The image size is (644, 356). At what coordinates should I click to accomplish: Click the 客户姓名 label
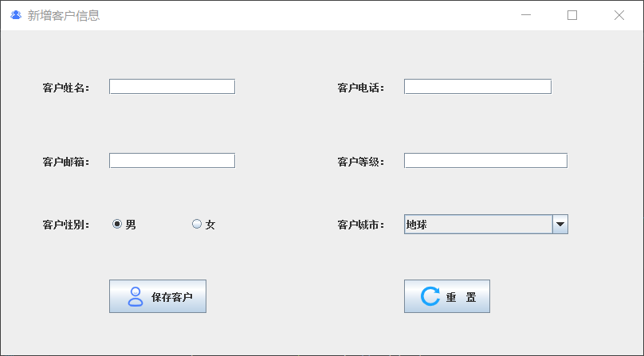[65, 88]
